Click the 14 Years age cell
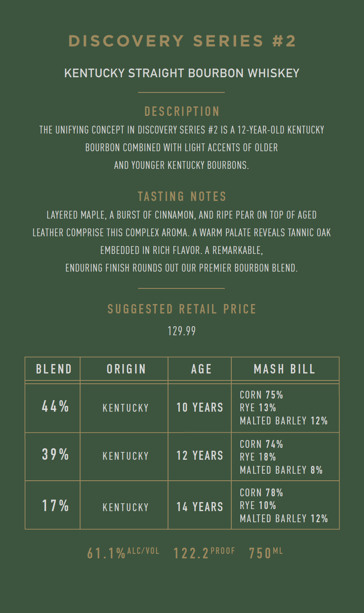 (200, 507)
